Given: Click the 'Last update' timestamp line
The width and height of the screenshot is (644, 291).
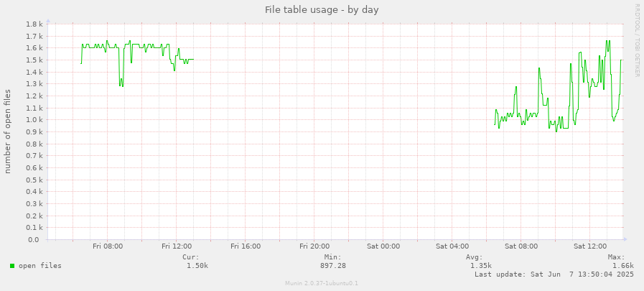Looking at the screenshot, I should (554, 274).
